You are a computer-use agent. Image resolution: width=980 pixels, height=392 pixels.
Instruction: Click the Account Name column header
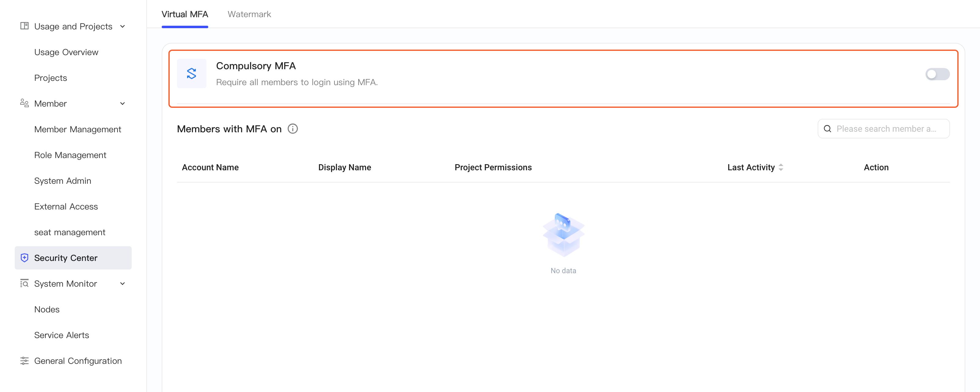click(210, 167)
